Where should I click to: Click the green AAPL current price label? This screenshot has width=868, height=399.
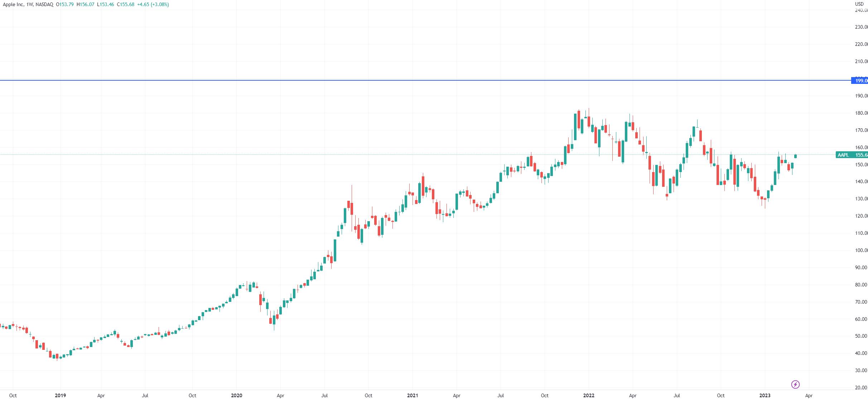pyautogui.click(x=852, y=155)
